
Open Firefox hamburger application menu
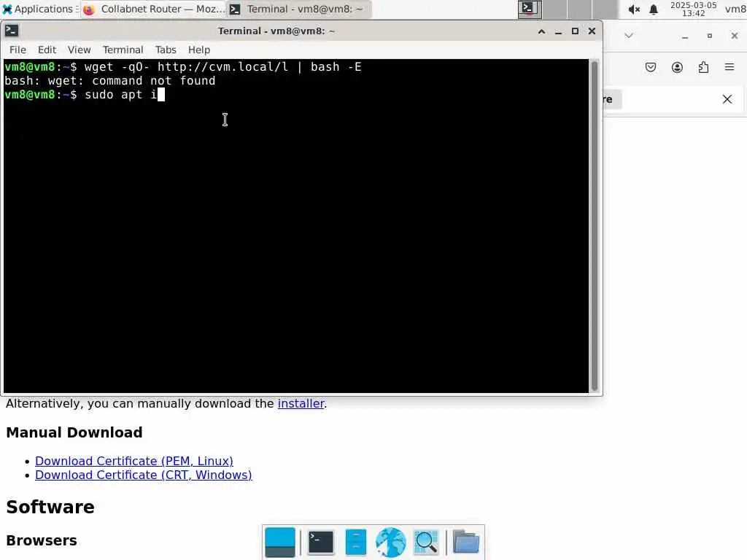click(729, 67)
